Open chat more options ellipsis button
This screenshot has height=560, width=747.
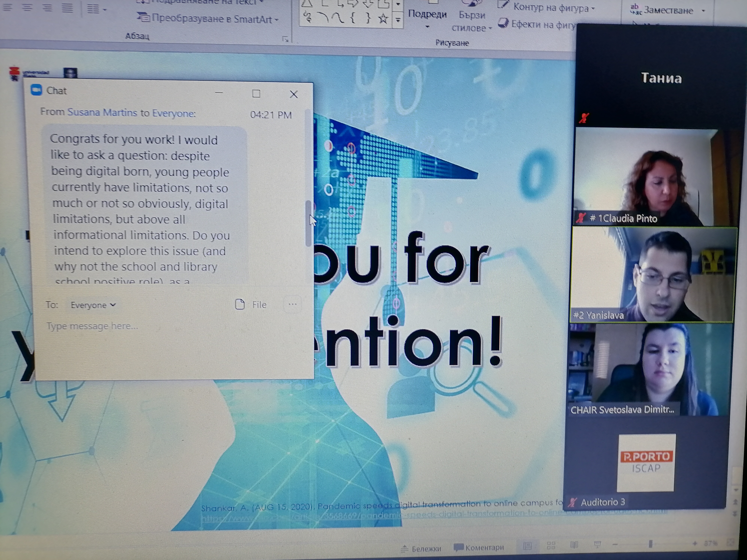pyautogui.click(x=292, y=304)
